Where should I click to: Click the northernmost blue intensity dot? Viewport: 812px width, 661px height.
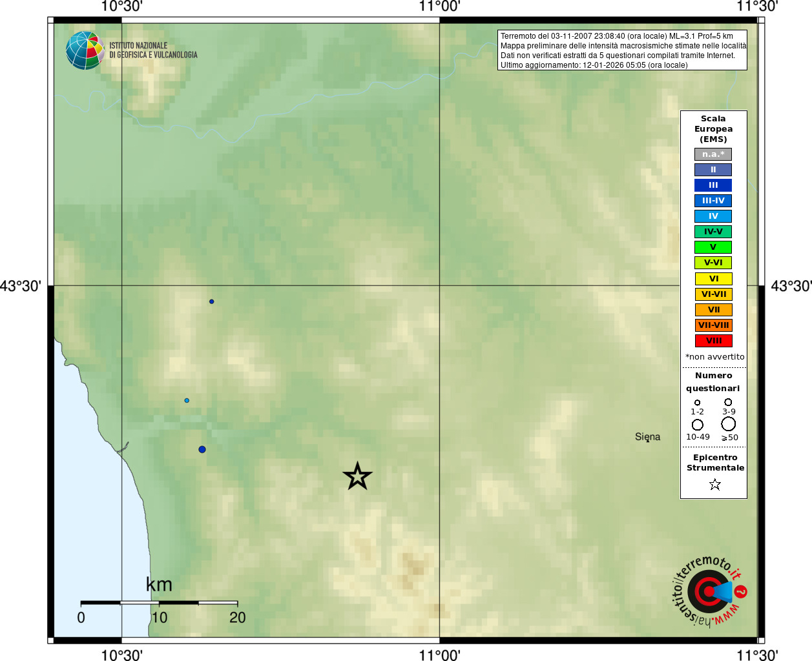211,301
